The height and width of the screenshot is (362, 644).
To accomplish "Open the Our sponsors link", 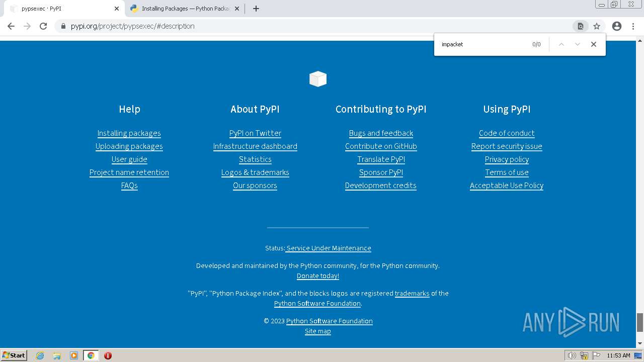I will (255, 186).
